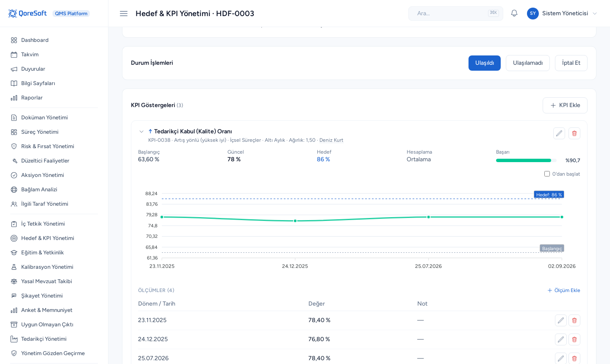Click the Takvim calendar icon

pos(14,55)
